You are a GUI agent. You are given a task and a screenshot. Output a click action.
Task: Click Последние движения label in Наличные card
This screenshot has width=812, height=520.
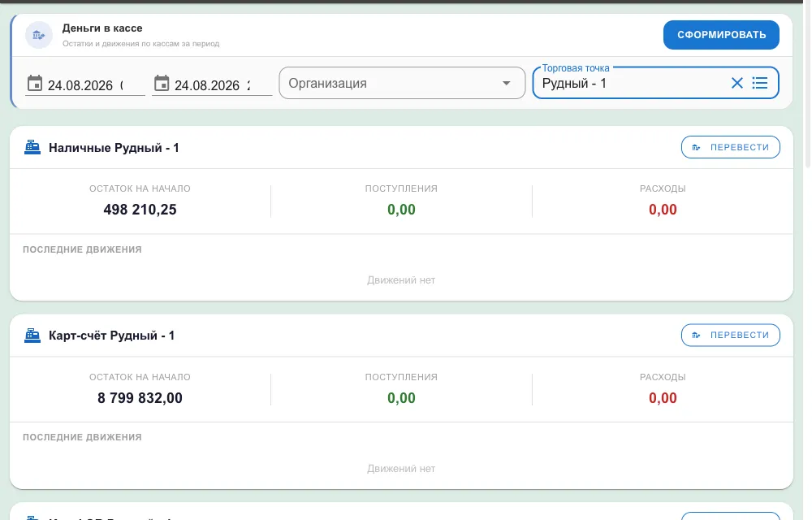click(82, 249)
